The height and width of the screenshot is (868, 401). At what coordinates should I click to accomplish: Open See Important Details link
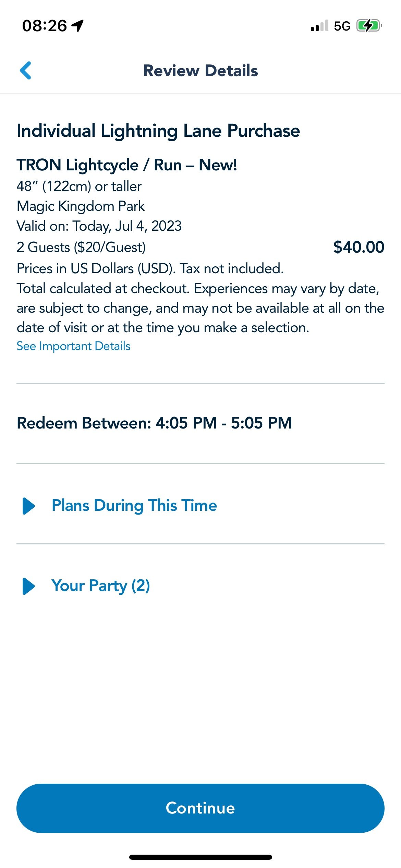pos(74,346)
